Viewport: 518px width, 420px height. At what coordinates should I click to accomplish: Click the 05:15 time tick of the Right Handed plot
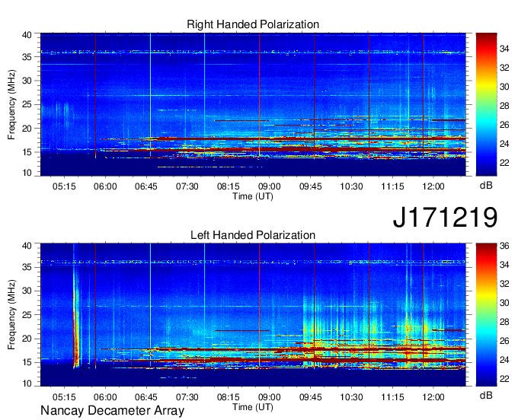coord(64,186)
